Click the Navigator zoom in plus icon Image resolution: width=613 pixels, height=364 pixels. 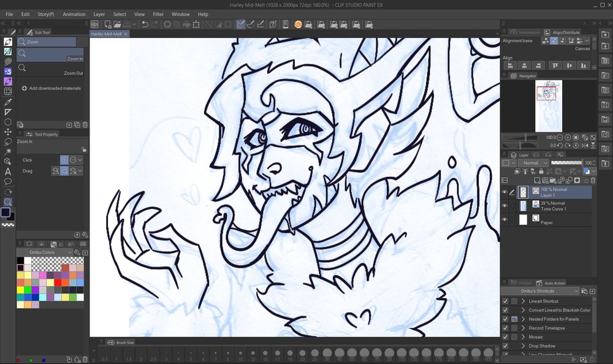coord(568,138)
